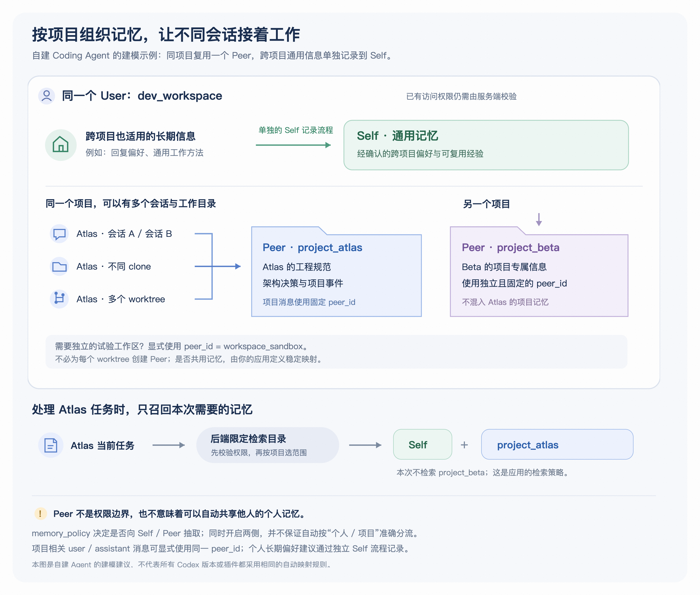Screen dimensions: 700x595
Task: Click the line starting with memory_policy
Action: (x=226, y=533)
